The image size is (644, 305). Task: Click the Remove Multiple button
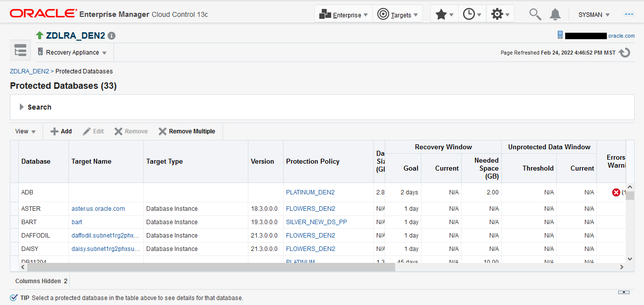186,131
